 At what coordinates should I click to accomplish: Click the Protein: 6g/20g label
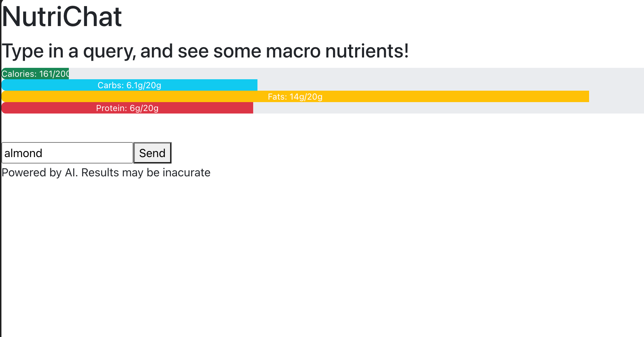coord(127,108)
